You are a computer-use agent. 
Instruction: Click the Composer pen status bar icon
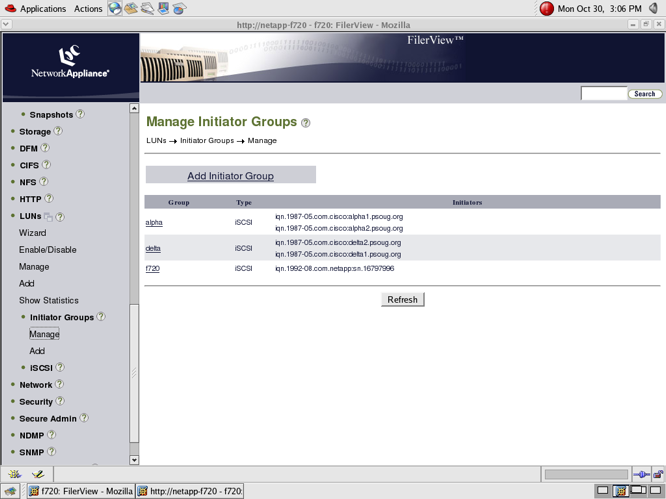38,474
